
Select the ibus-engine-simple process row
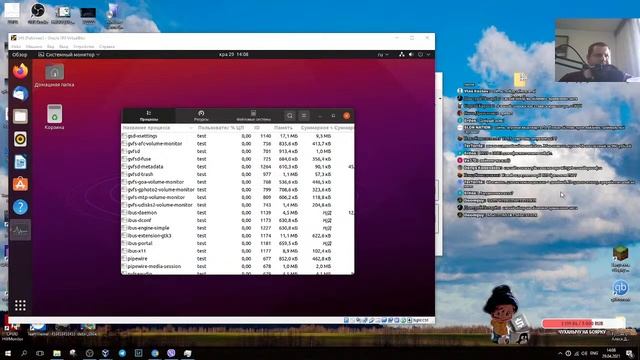pos(238,228)
